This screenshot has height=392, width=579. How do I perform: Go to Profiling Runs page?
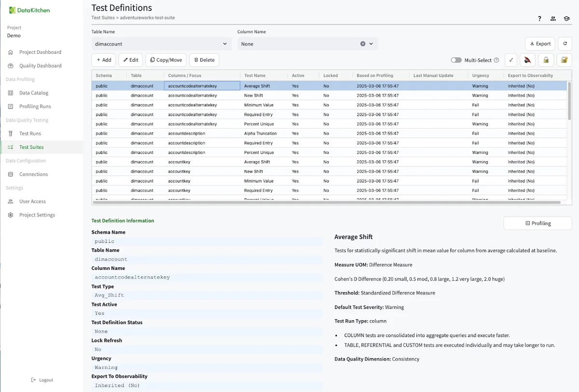[x=35, y=107]
